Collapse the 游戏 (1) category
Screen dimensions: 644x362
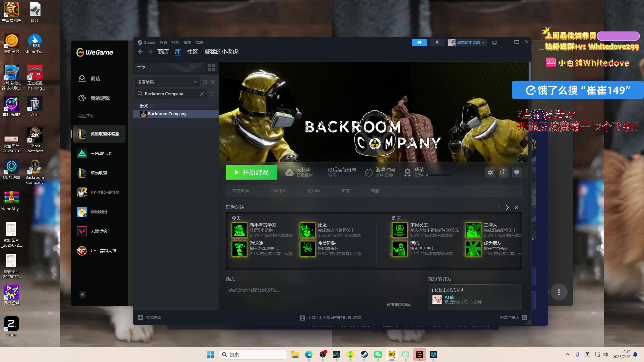[137, 106]
